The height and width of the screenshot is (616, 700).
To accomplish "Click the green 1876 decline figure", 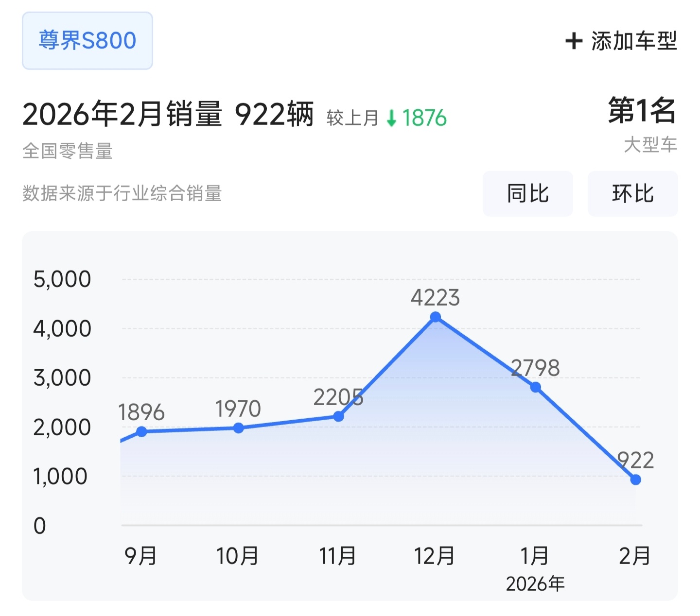I will [424, 118].
